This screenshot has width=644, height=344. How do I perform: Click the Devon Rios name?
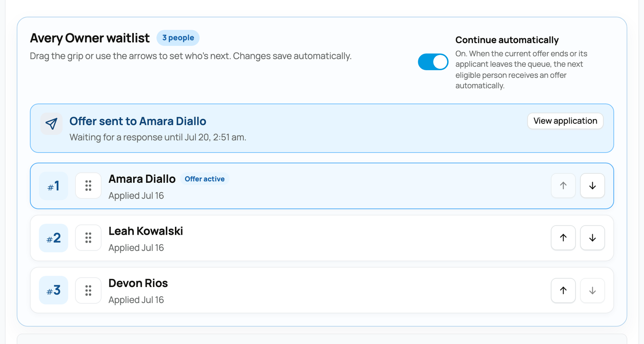(138, 283)
